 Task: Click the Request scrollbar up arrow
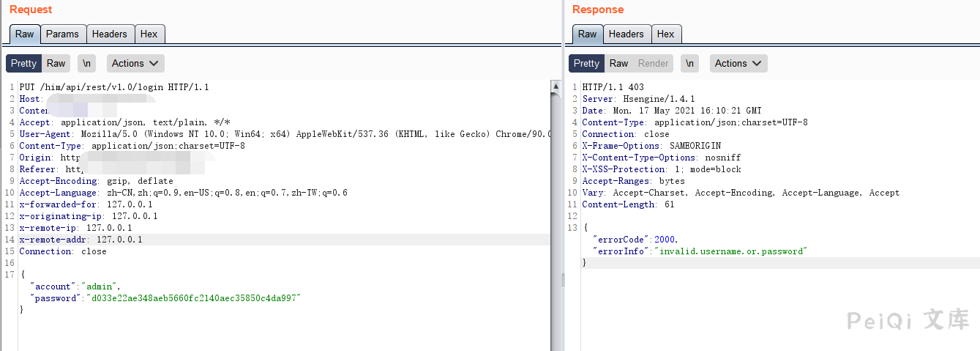coord(556,87)
